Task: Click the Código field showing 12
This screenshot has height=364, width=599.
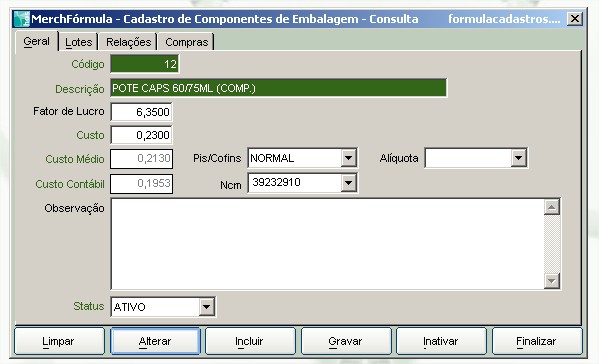Action: tap(144, 64)
